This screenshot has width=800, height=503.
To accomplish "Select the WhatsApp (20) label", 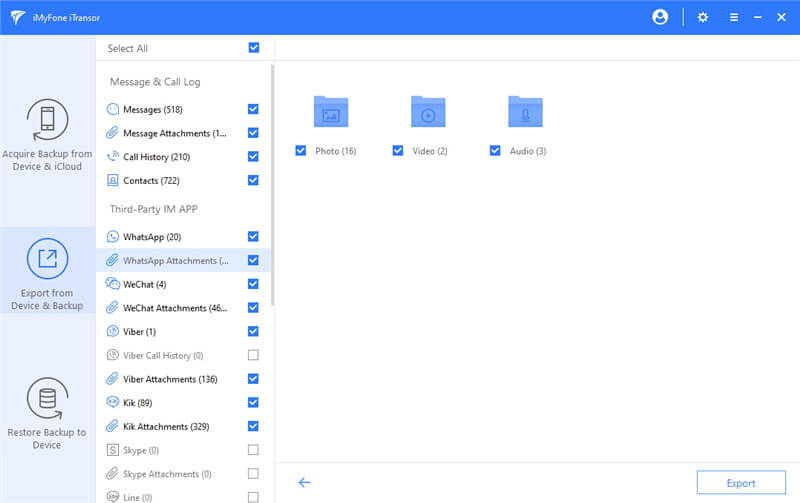I will click(x=152, y=237).
